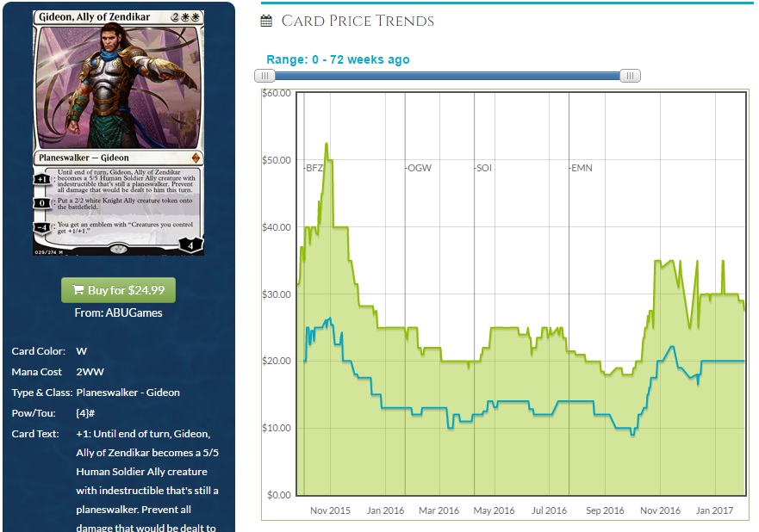Click the right range slider handle
Viewport: 759px width, 532px height.
tap(631, 76)
